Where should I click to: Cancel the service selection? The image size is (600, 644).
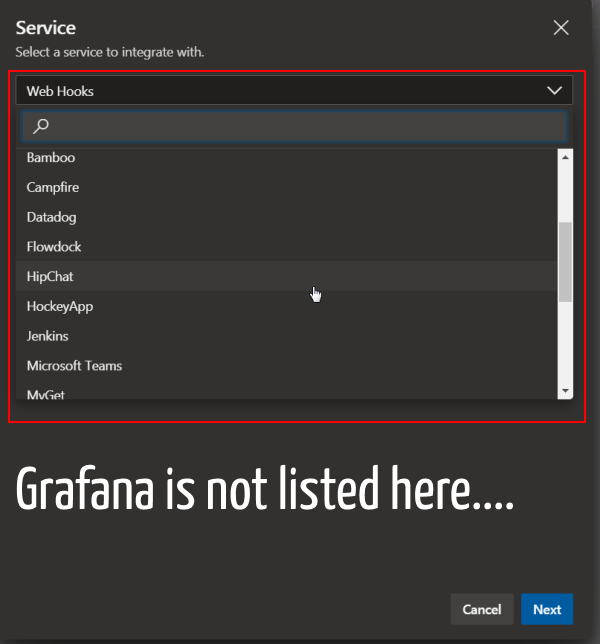click(482, 609)
